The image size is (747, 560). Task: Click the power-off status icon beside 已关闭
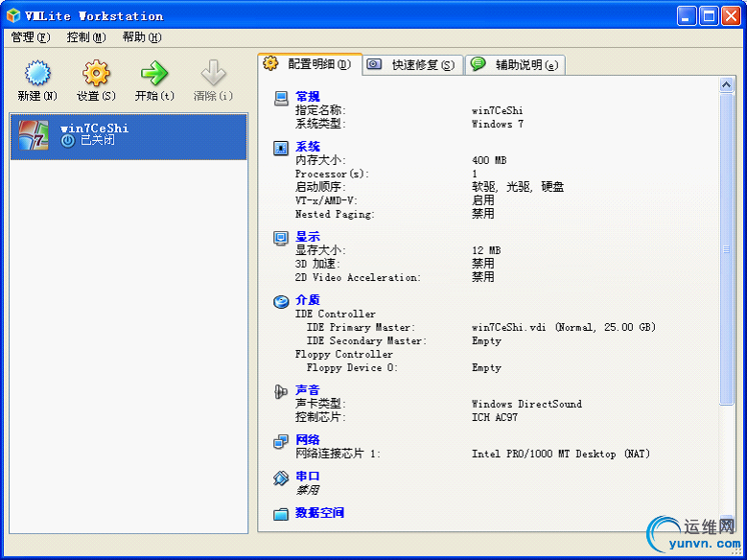click(x=68, y=141)
